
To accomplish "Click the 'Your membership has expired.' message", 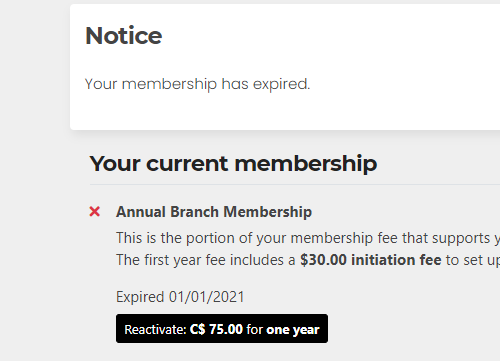I will tap(197, 84).
